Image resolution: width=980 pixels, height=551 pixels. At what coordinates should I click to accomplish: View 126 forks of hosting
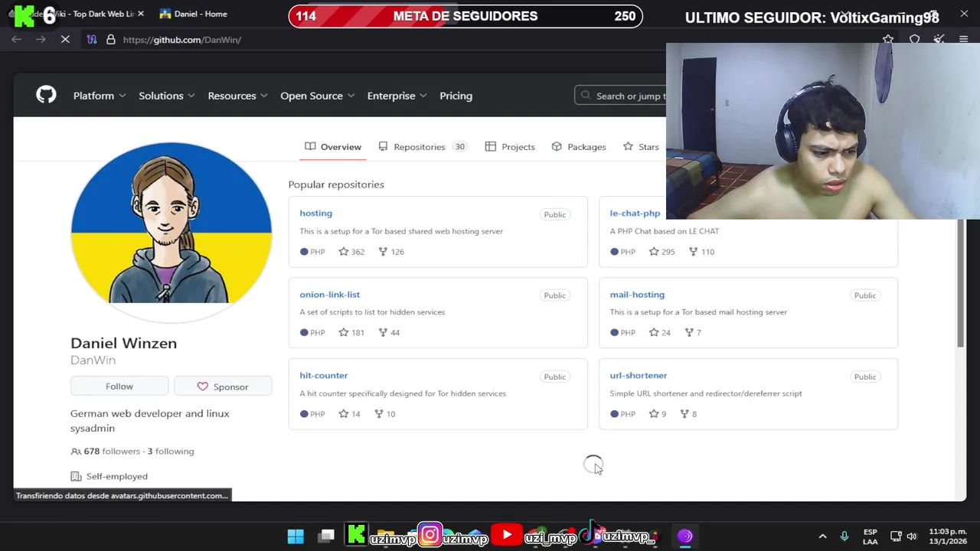tap(391, 252)
